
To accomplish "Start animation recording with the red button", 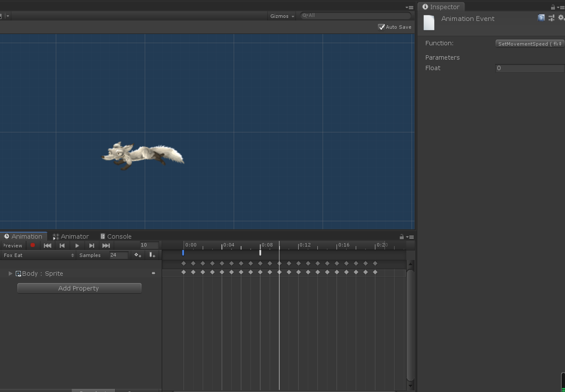I will point(33,245).
